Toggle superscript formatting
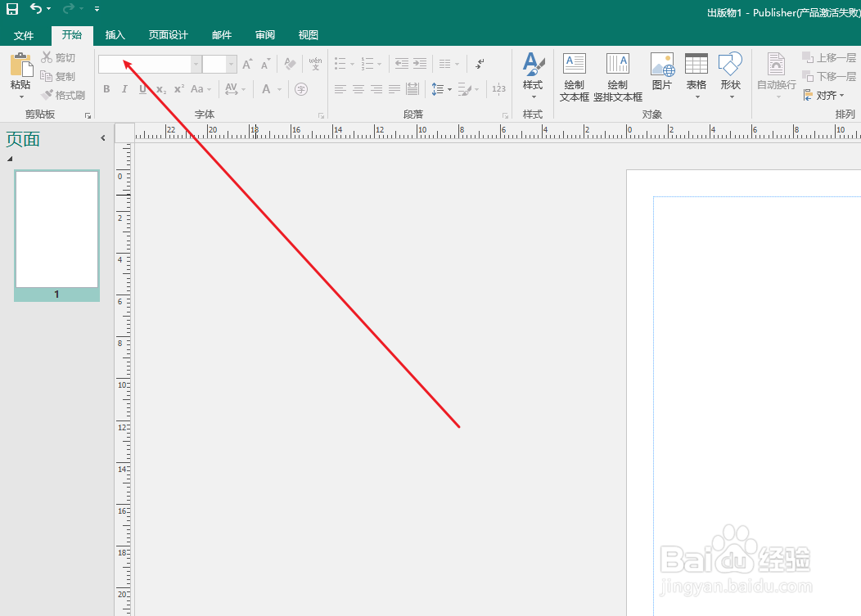 [179, 89]
